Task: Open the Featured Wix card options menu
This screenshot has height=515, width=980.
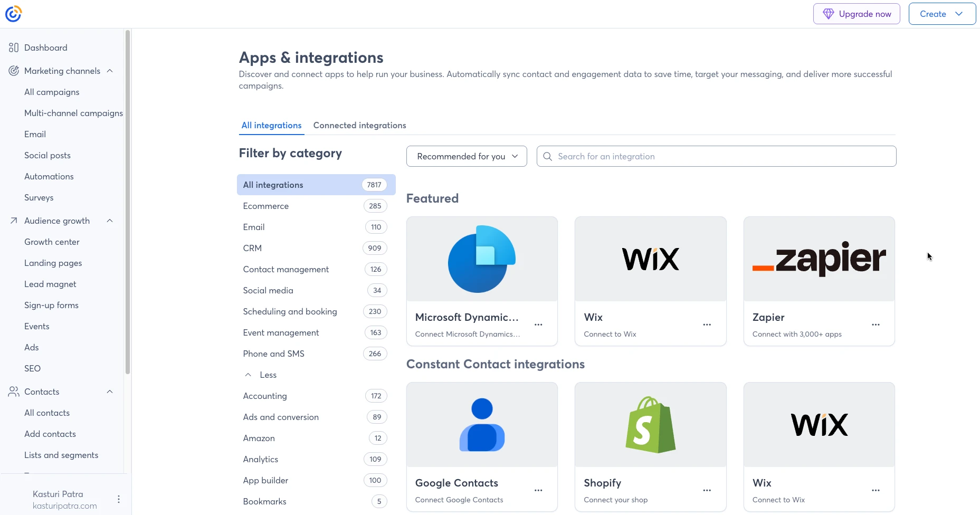Action: 707,325
